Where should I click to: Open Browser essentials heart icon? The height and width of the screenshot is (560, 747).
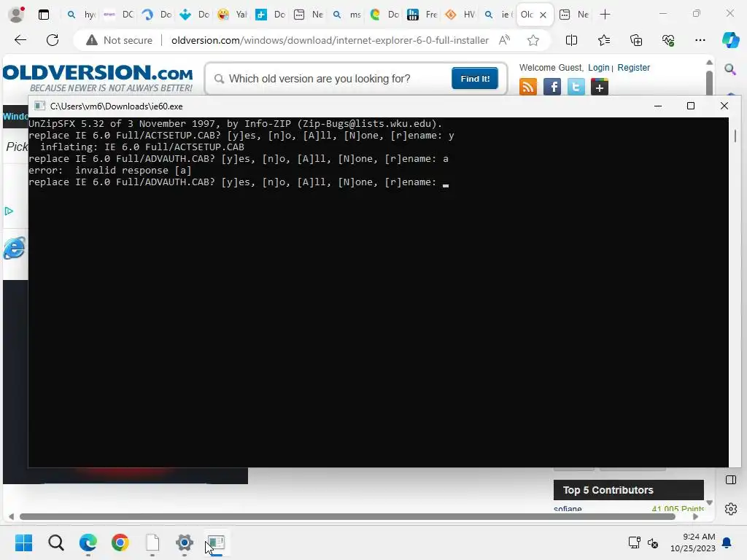668,41
